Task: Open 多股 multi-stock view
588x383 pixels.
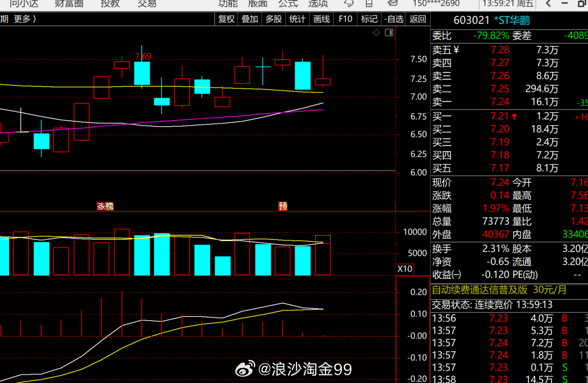Action: pyautogui.click(x=273, y=19)
